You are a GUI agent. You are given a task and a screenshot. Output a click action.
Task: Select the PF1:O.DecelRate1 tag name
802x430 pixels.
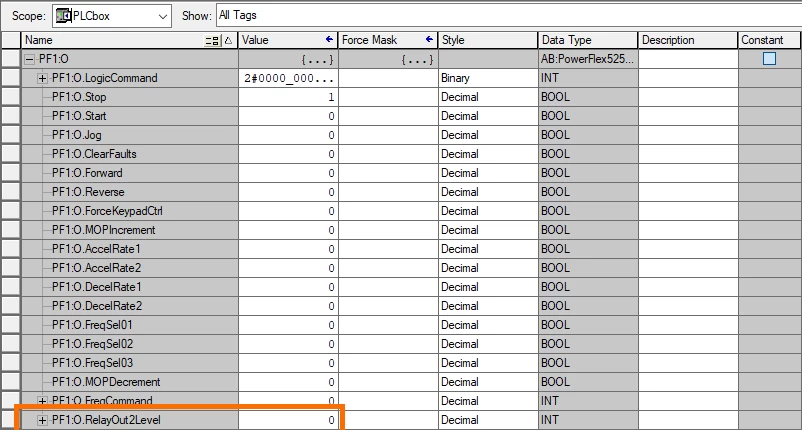point(97,287)
